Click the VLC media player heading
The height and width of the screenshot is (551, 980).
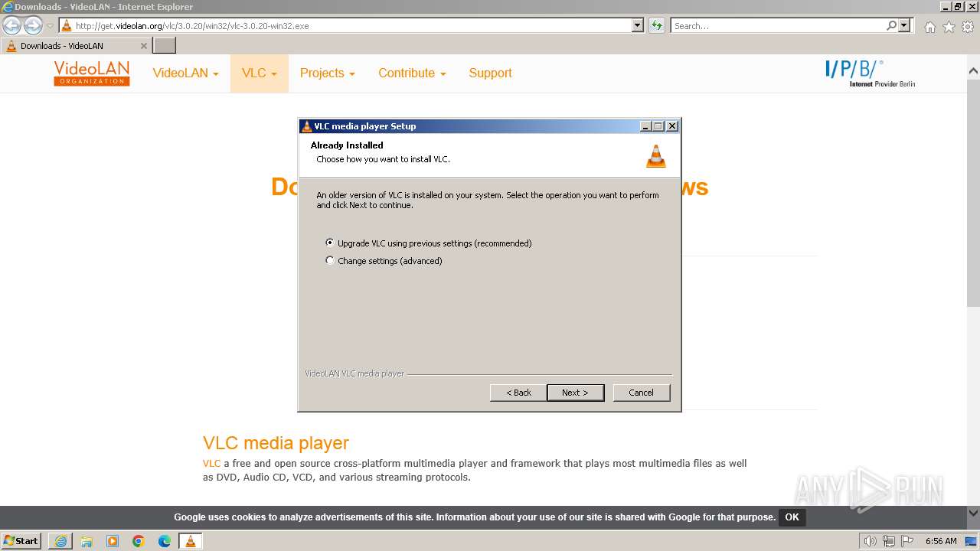[x=276, y=443]
